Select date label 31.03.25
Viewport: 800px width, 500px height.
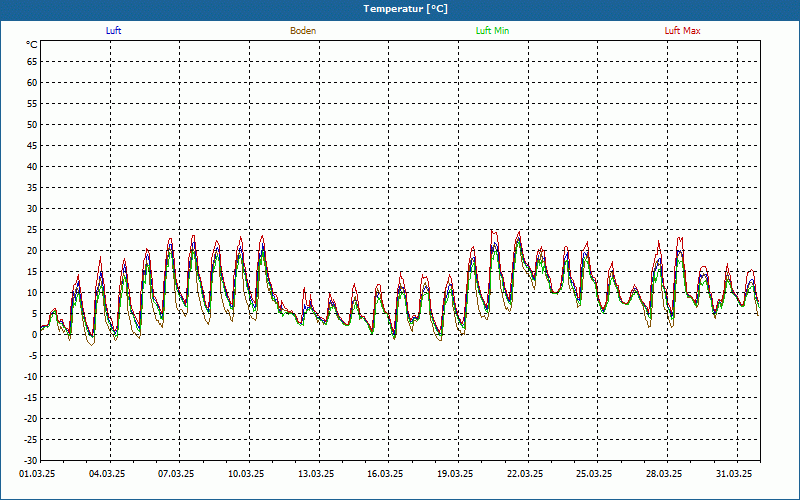click(734, 474)
